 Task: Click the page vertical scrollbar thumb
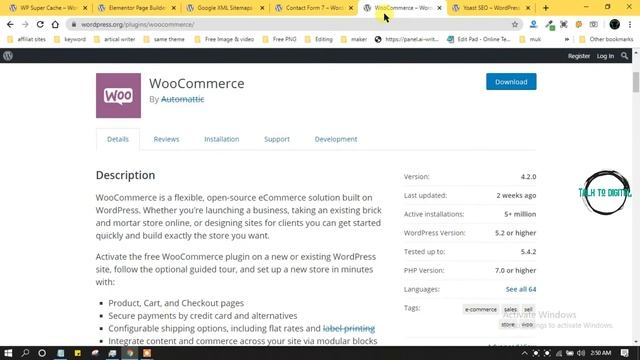coord(636,82)
